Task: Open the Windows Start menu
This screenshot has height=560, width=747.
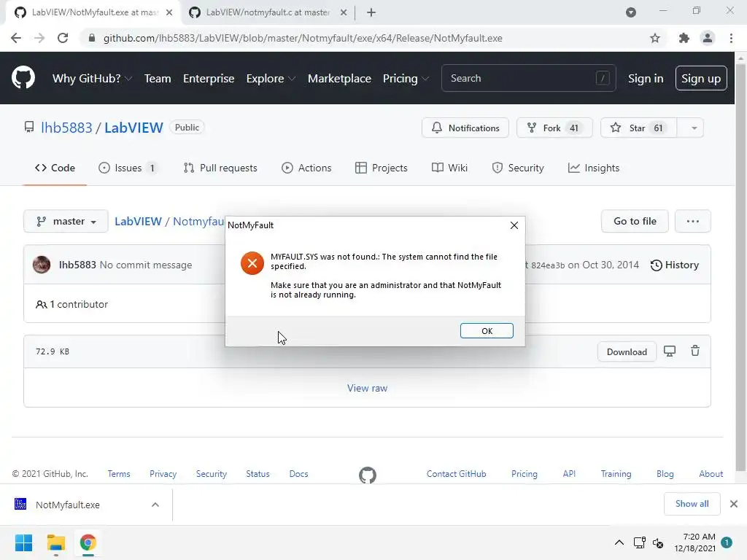Action: coord(23,542)
